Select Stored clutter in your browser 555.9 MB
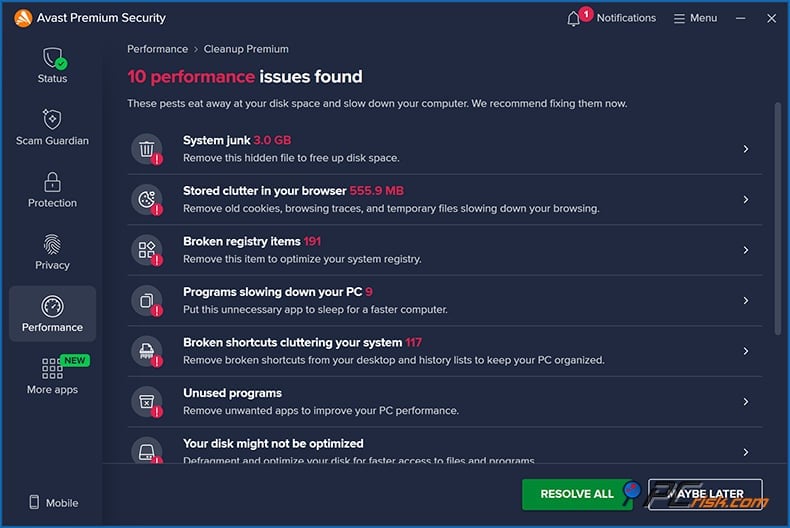790x528 pixels. pos(293,191)
